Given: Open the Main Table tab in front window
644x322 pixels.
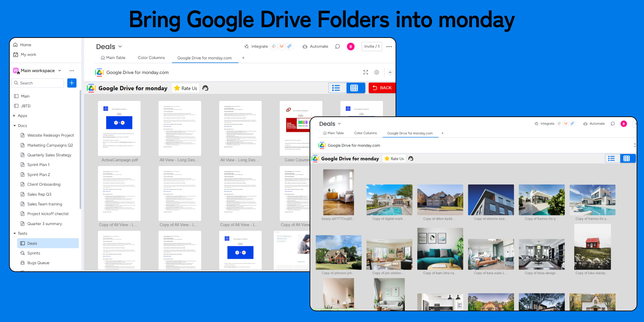Looking at the screenshot, I should (333, 133).
